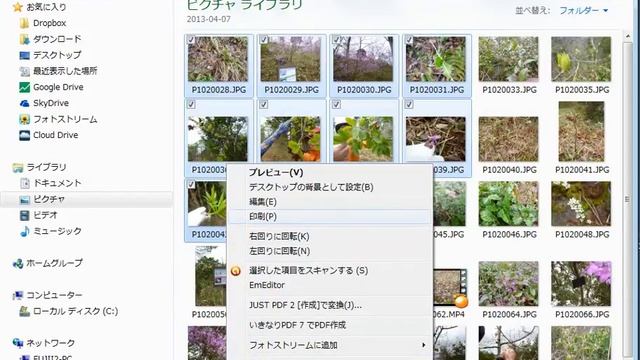Click the ピクチャ ライブラリ heading

coord(244,4)
